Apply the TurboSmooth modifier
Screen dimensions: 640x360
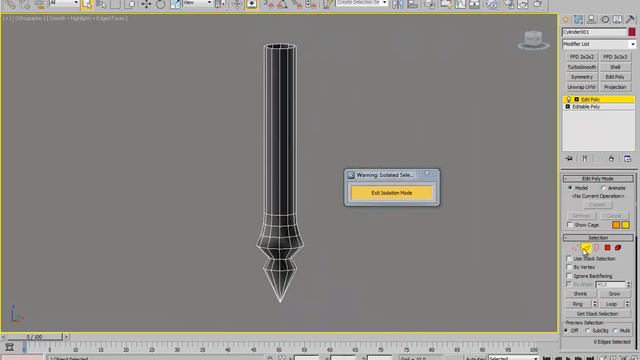(x=582, y=67)
